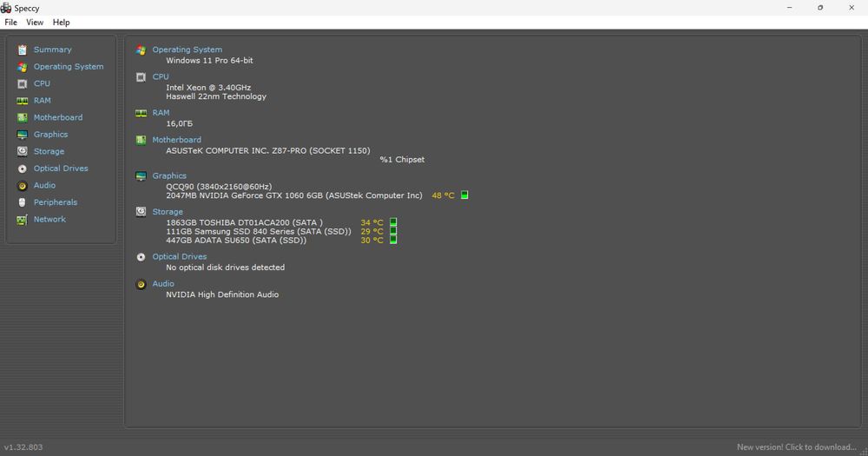The image size is (868, 456).
Task: View Network section from sidebar
Action: [49, 220]
